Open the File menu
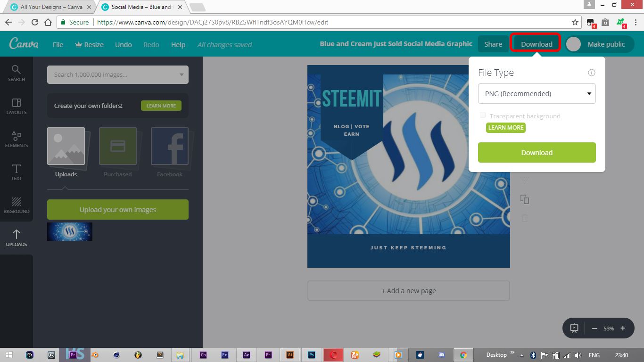 pyautogui.click(x=58, y=44)
